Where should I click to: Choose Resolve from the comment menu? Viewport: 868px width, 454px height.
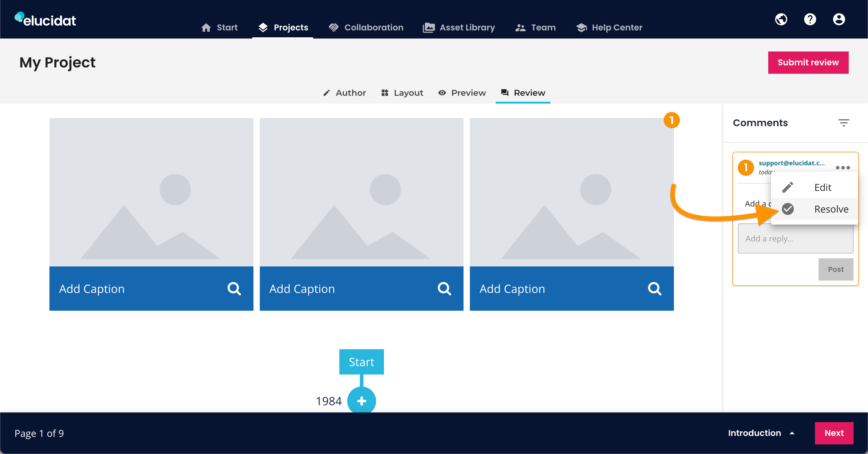click(x=814, y=209)
